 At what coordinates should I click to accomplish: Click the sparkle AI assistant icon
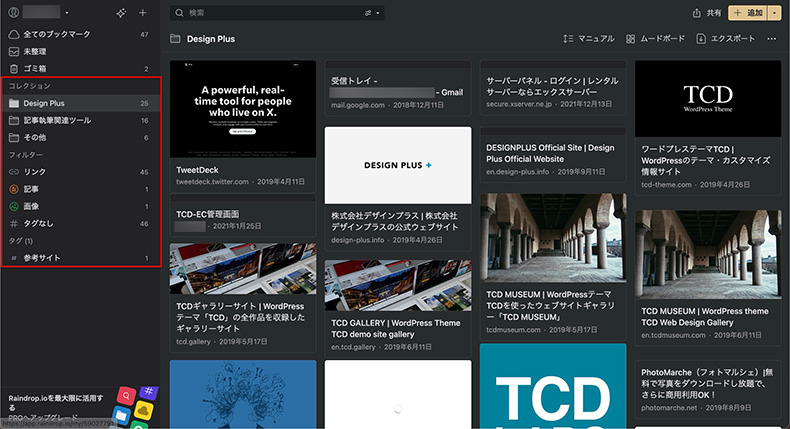click(x=121, y=13)
